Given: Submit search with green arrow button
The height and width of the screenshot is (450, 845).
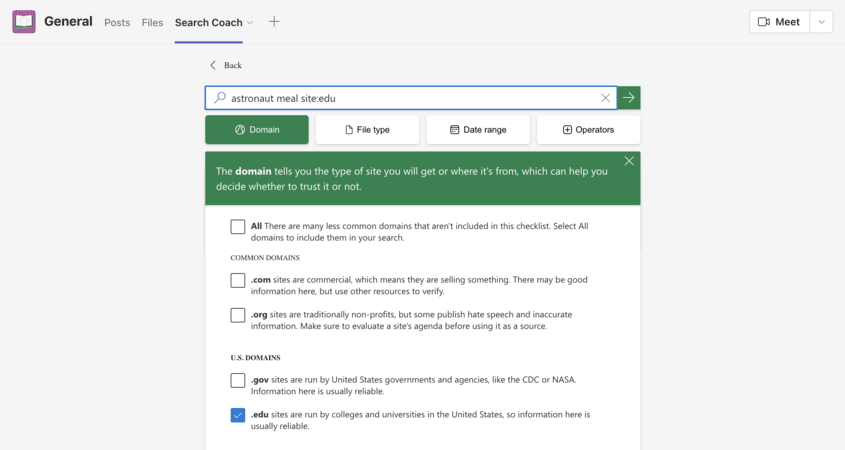Looking at the screenshot, I should pos(629,98).
